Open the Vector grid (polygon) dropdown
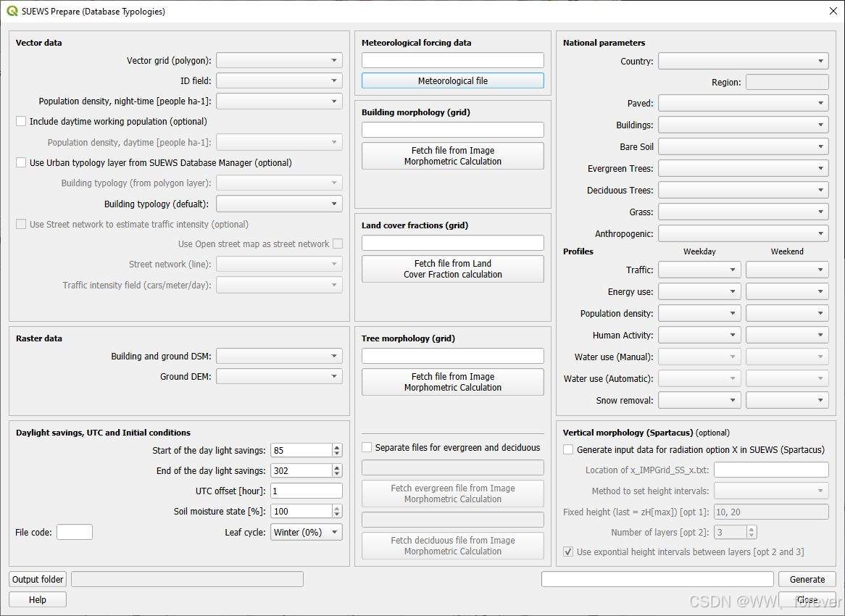 279,60
